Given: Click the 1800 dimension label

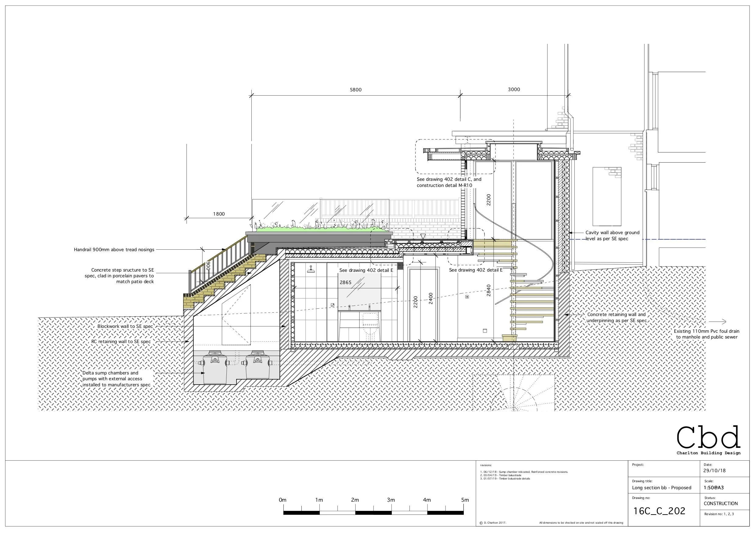Looking at the screenshot, I should [x=219, y=214].
